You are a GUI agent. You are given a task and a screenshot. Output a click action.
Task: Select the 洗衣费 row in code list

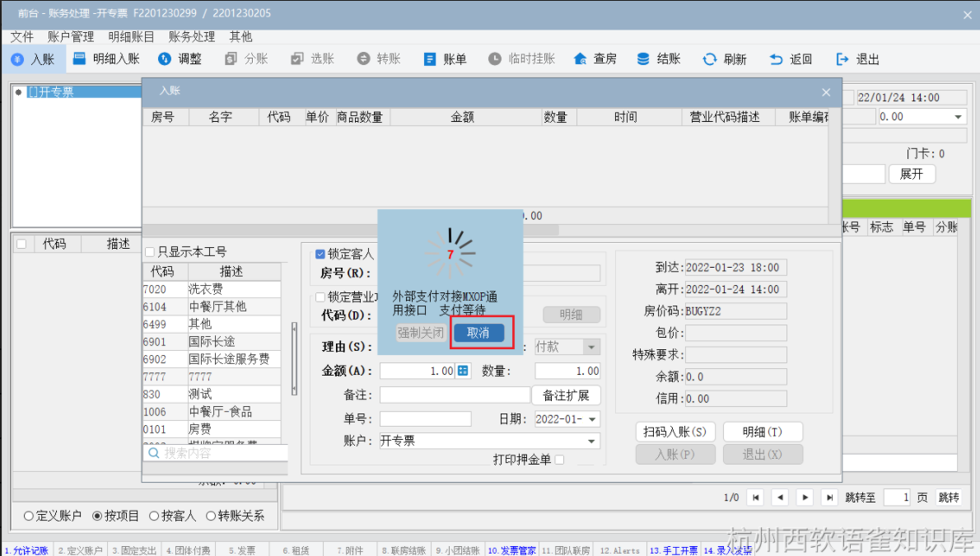(x=212, y=289)
